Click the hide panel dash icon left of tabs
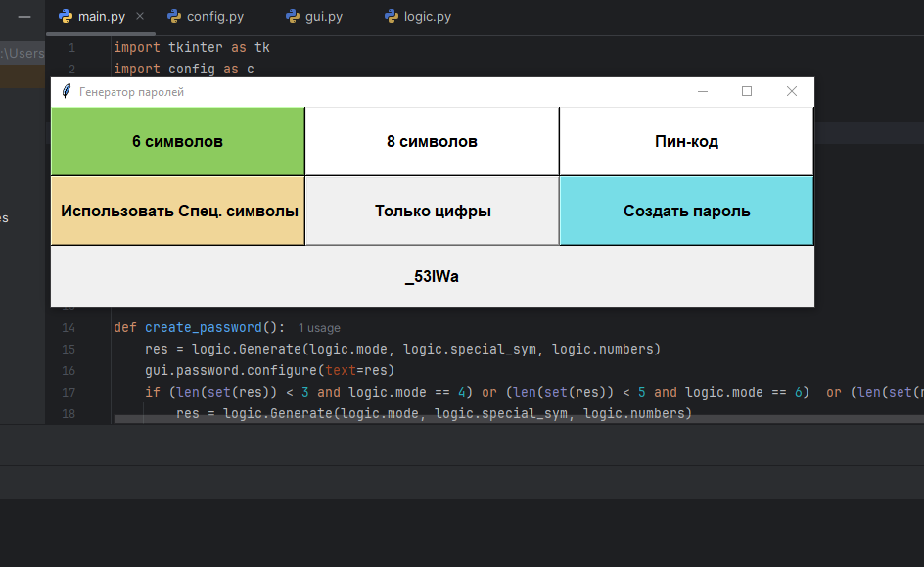 24,17
